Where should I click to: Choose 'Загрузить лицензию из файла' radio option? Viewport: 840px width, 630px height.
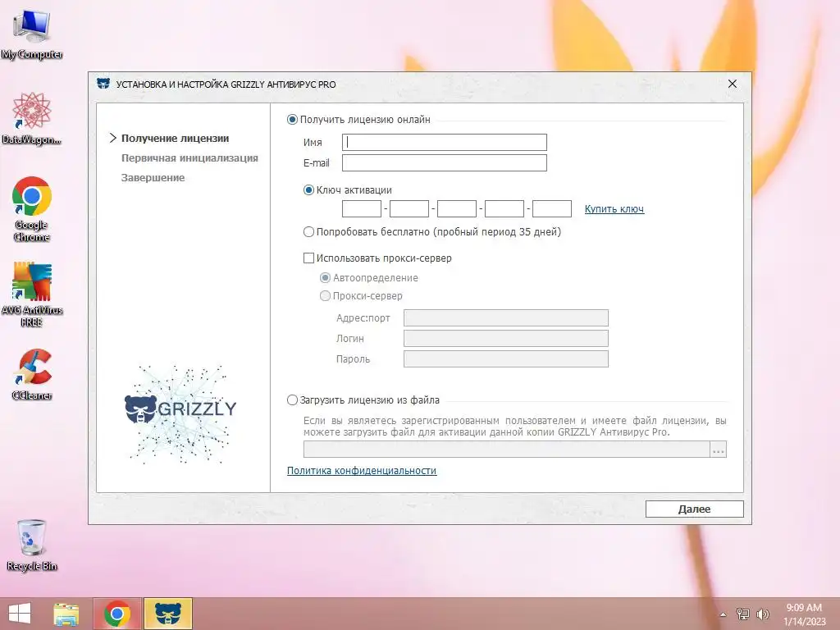[x=292, y=400]
